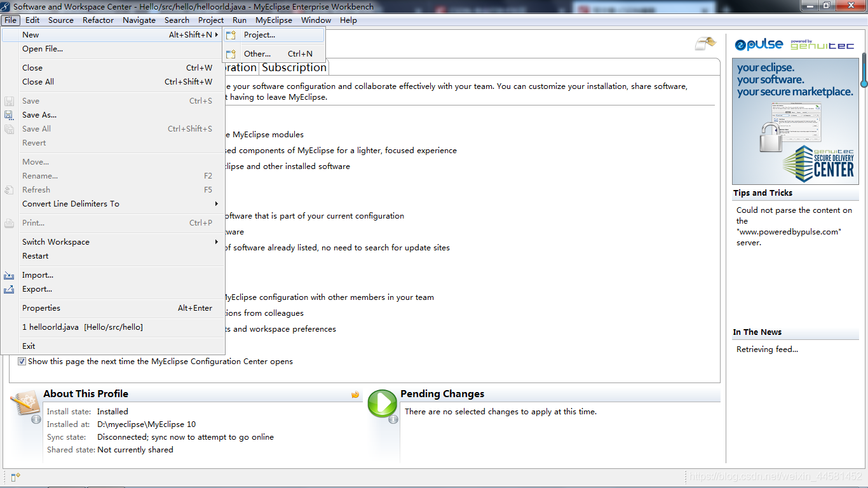Click 'Not currently shared' value
Viewport: 868px width, 488px height.
coord(135,450)
